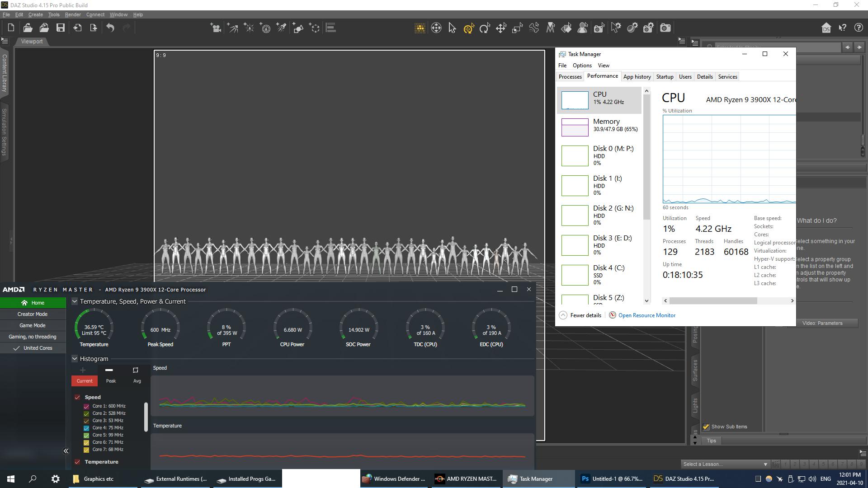Image resolution: width=868 pixels, height=488 pixels.
Task: Collapse the Histogram section
Action: click(75, 359)
